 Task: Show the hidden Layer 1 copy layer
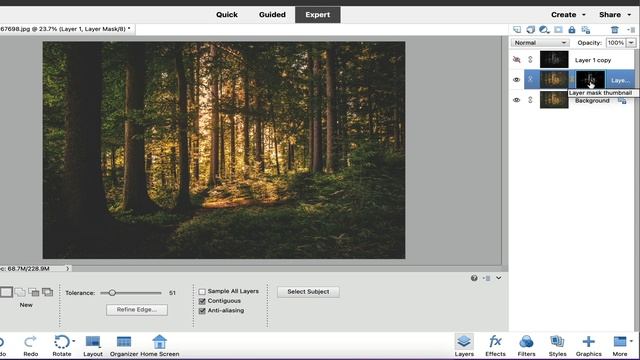coord(516,60)
